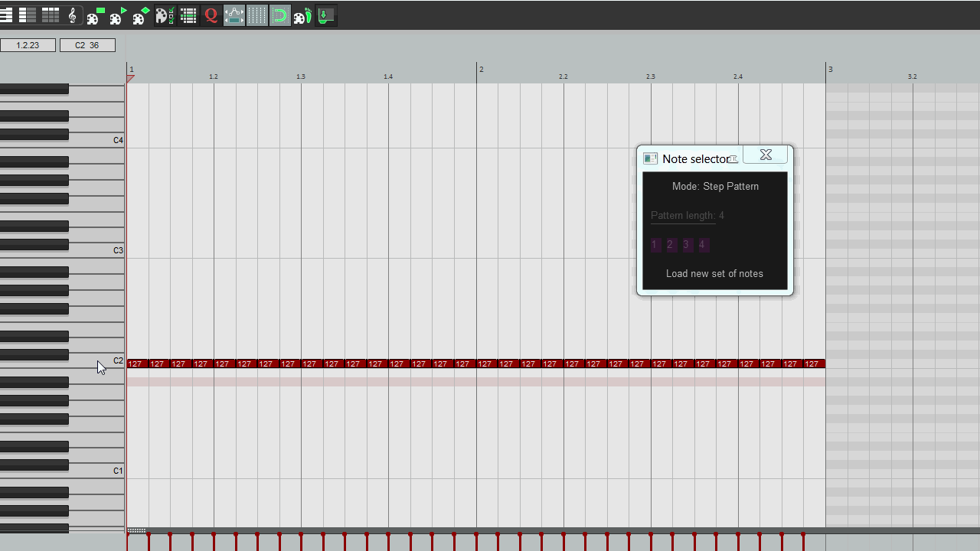Screen dimensions: 980x551
Task: Toggle snap magnet button in toolbar
Action: [x=279, y=15]
